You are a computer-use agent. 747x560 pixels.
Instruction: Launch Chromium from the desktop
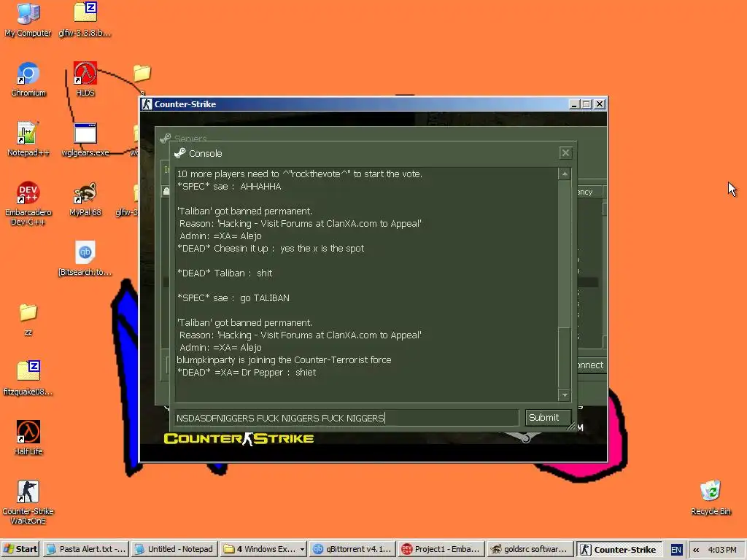(28, 79)
